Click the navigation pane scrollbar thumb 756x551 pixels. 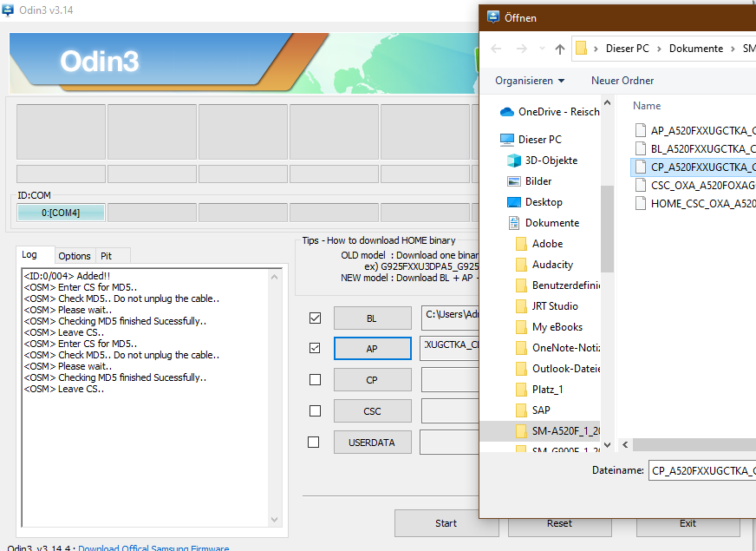click(608, 229)
